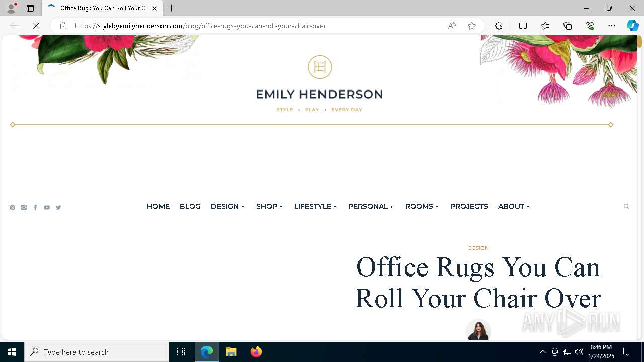The height and width of the screenshot is (362, 644).
Task: Open the Instagram social icon
Action: coord(24,207)
